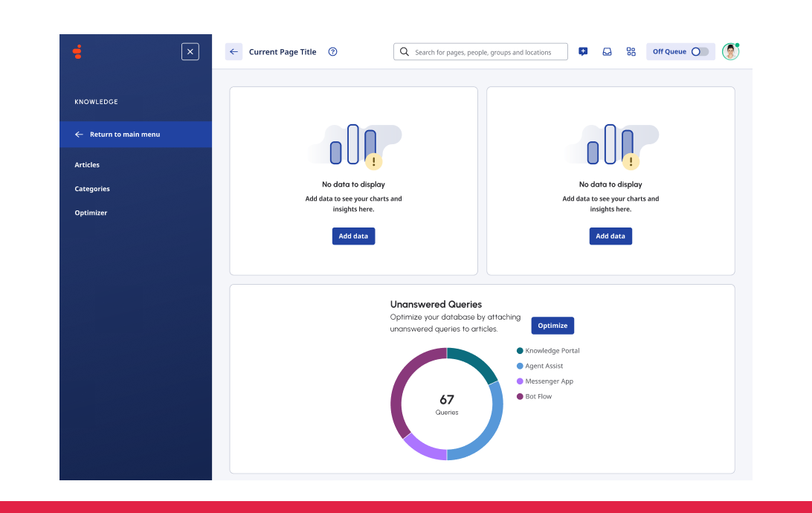This screenshot has height=513, width=812.
Task: Open Articles in Knowledge menu
Action: (87, 165)
